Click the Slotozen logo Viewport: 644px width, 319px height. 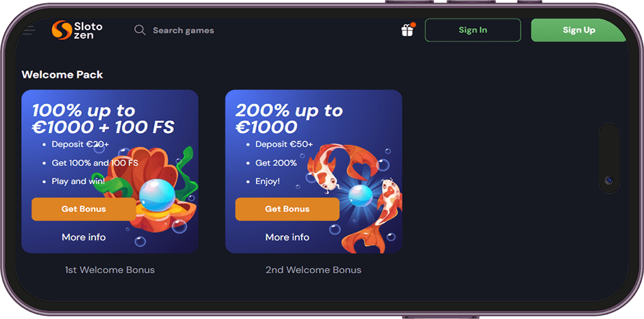click(77, 30)
